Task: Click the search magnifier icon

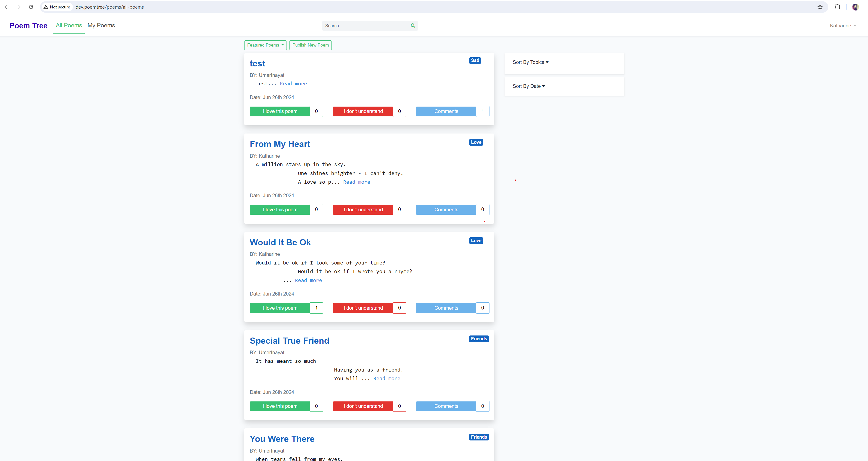Action: coord(413,25)
